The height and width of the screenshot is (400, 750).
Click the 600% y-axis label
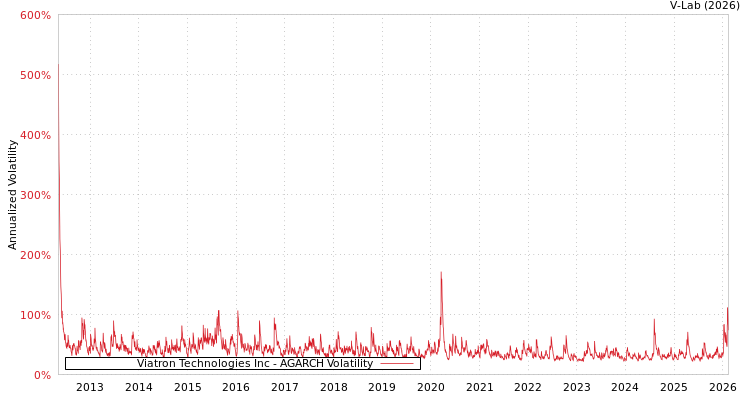pos(35,15)
